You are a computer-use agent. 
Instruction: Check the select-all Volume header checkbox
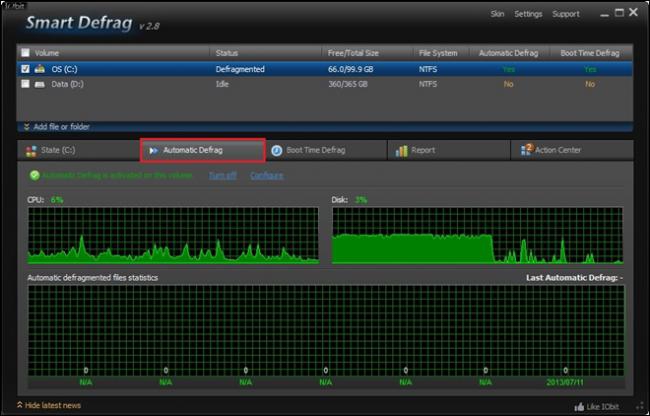[25, 53]
